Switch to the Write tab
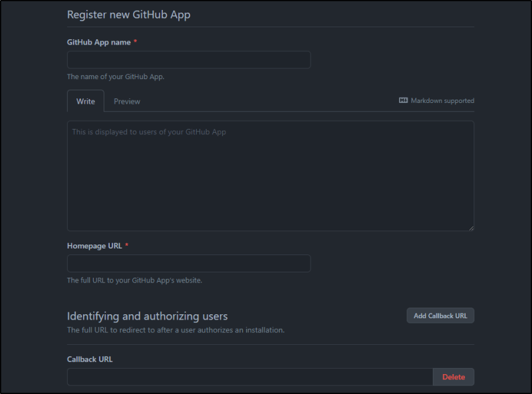 86,102
